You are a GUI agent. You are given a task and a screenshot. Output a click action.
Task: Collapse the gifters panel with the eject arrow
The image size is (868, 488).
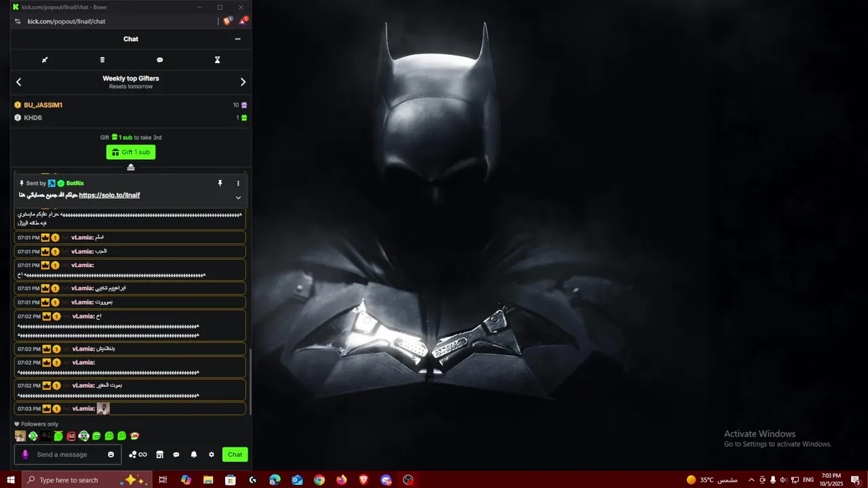click(x=131, y=167)
